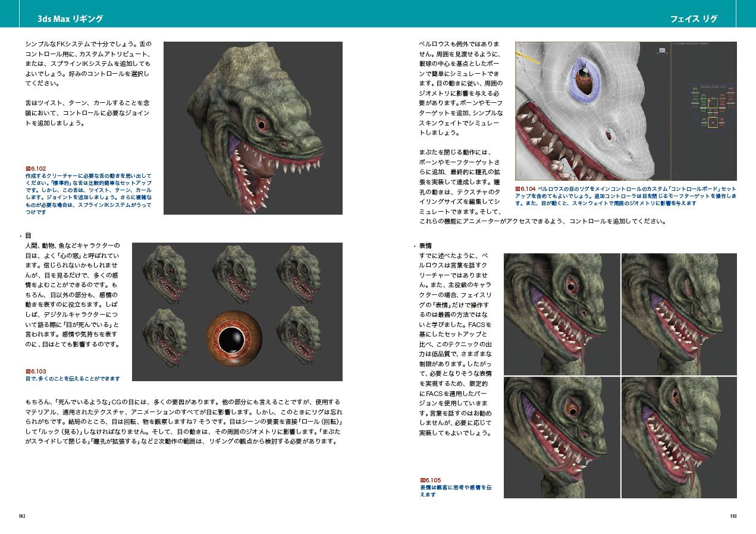This screenshot has width=756, height=534.
Task: Click page number 193 at the bottom right
Action: tap(733, 516)
